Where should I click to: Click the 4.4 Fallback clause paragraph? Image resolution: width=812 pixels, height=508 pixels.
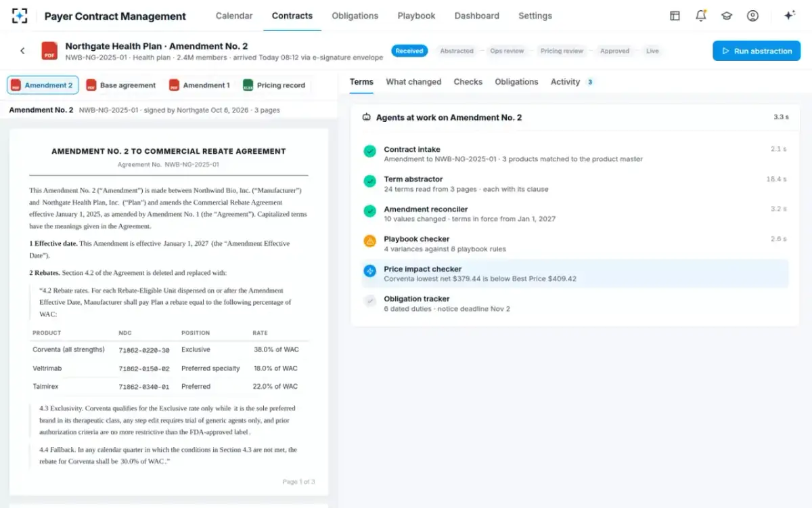(168, 455)
